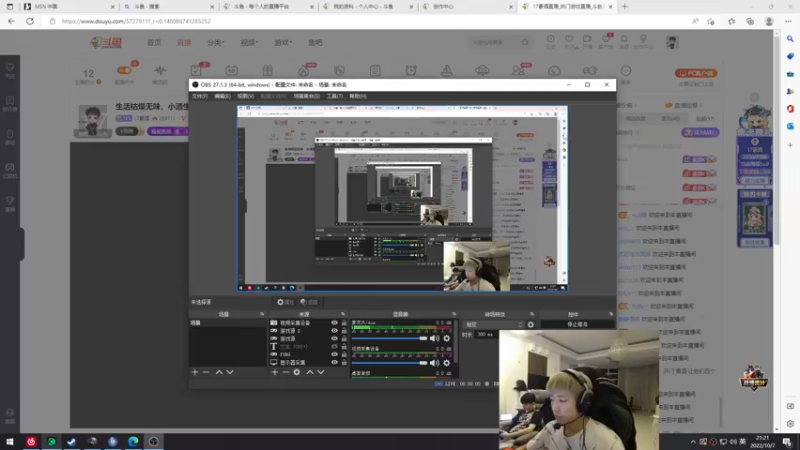Open OBS Studio from Windows taskbar

pyautogui.click(x=154, y=442)
